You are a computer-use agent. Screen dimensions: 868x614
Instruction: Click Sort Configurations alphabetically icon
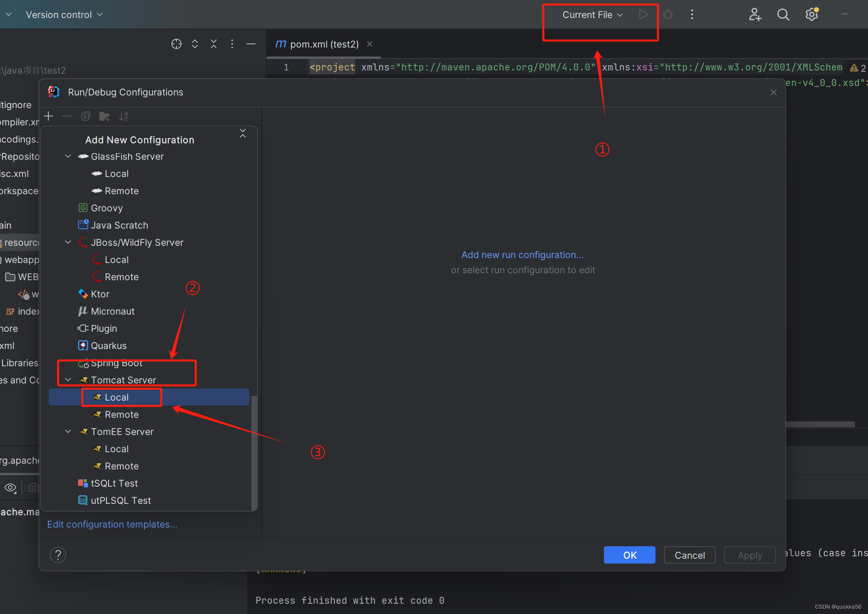(123, 116)
